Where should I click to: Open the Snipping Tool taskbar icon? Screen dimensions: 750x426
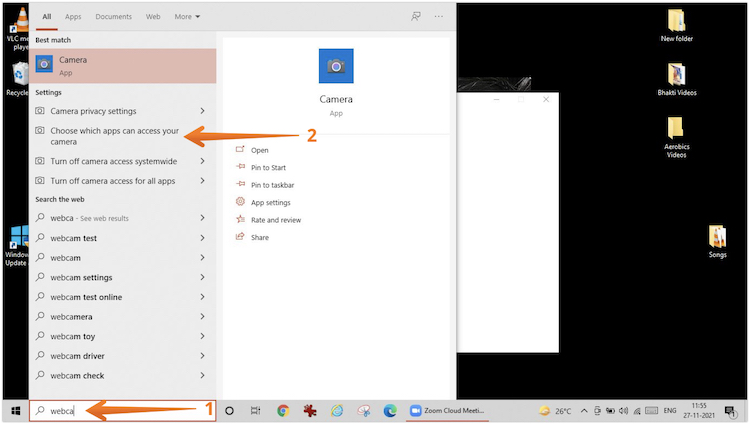pos(364,411)
